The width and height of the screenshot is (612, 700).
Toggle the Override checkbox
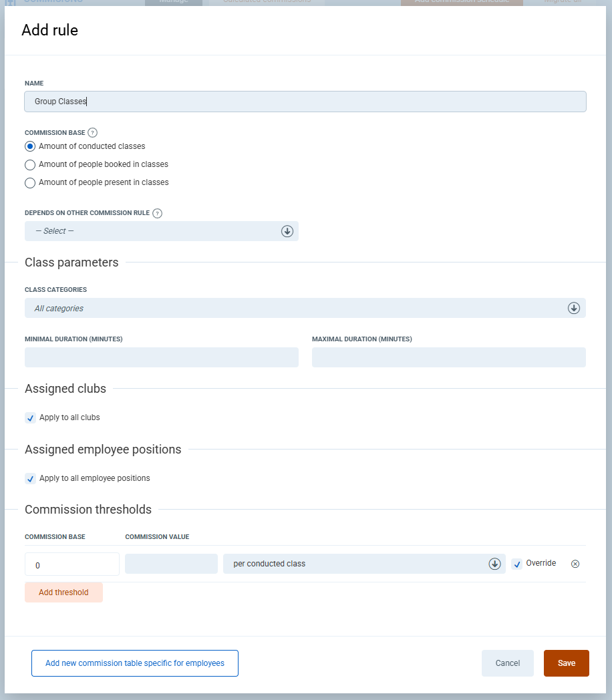(x=516, y=564)
